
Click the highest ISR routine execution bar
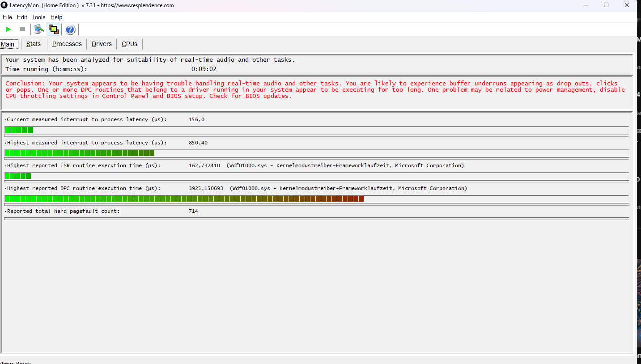click(317, 176)
